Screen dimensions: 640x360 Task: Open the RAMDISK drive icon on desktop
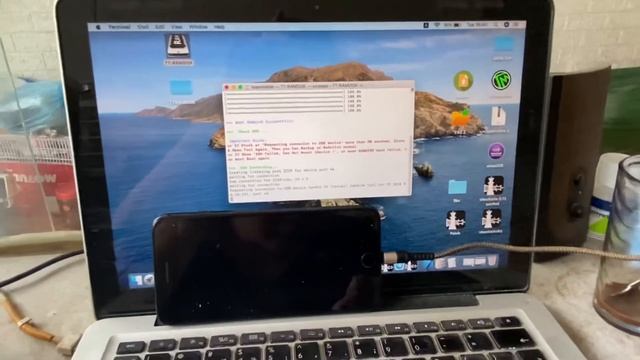point(178,47)
